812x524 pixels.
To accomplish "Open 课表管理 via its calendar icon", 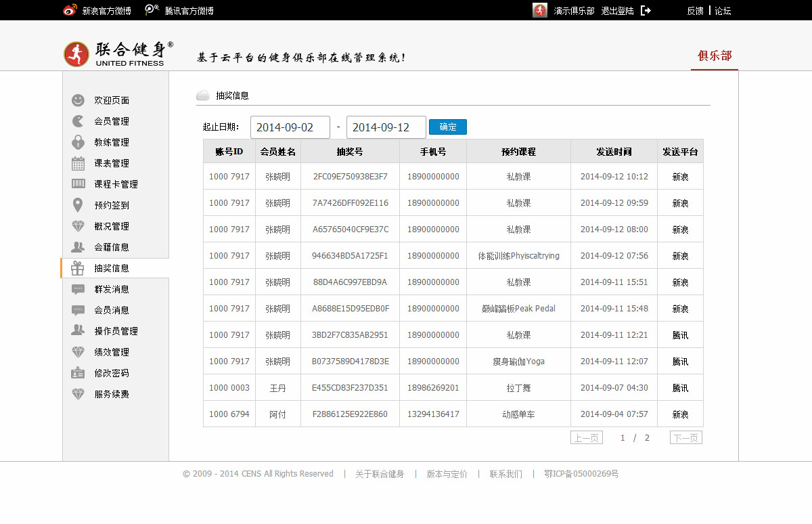I will coord(78,163).
